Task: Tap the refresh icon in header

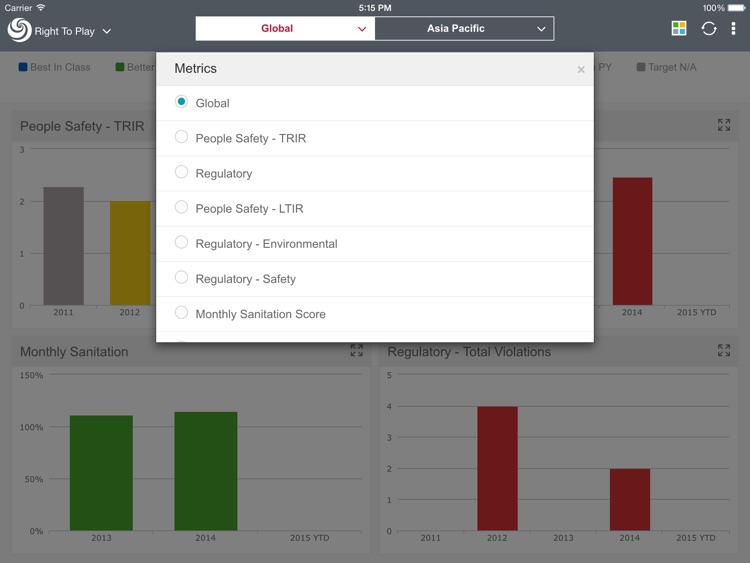Action: point(709,29)
